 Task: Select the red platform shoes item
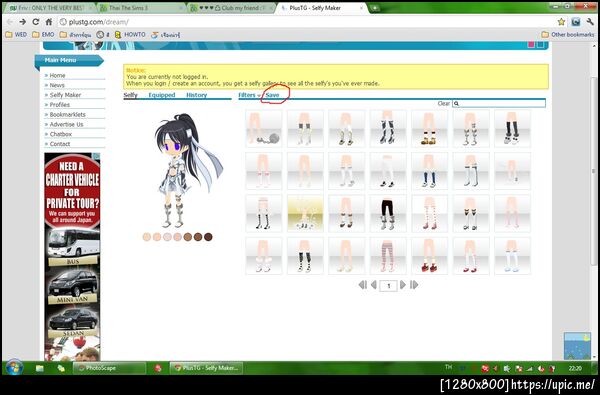[x=429, y=256]
